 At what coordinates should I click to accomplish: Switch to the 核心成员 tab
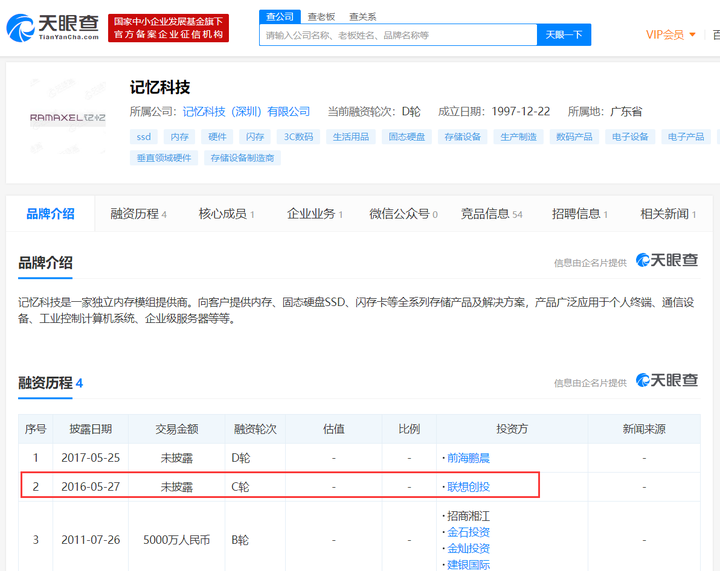226,214
